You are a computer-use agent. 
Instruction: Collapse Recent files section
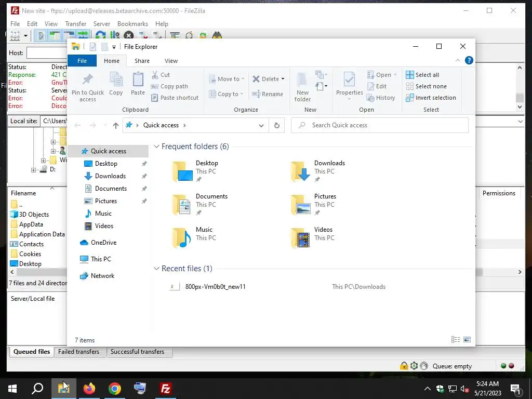(x=156, y=269)
